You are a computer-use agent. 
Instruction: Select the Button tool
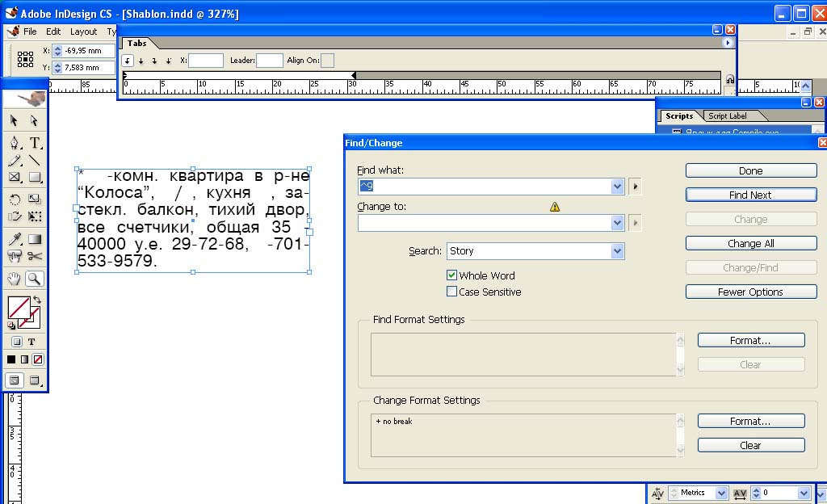coord(15,256)
